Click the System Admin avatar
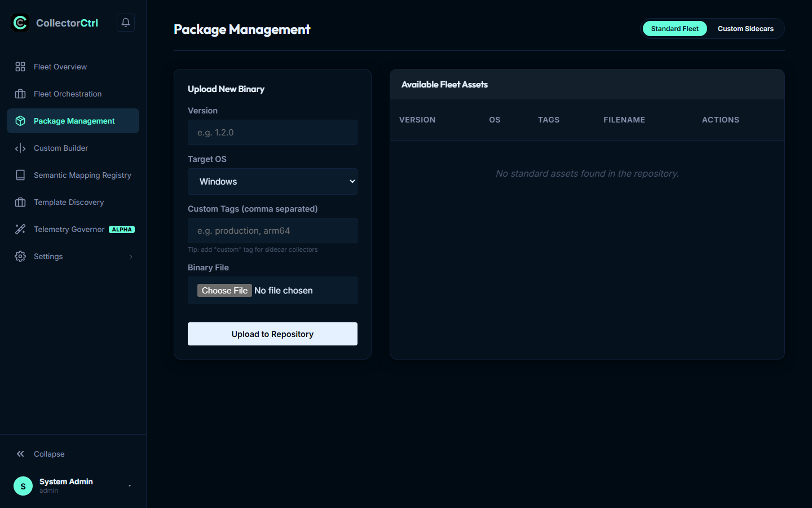Screen dimensions: 812x508 [x=23, y=486]
